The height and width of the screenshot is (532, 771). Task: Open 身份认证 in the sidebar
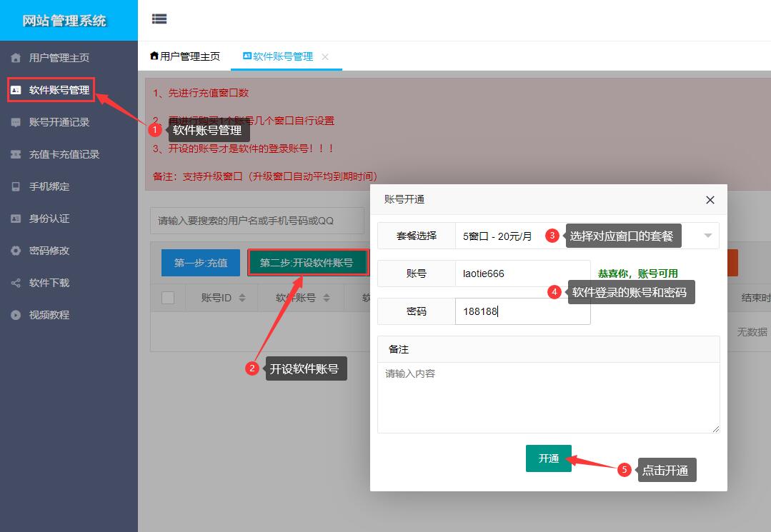tap(49, 219)
